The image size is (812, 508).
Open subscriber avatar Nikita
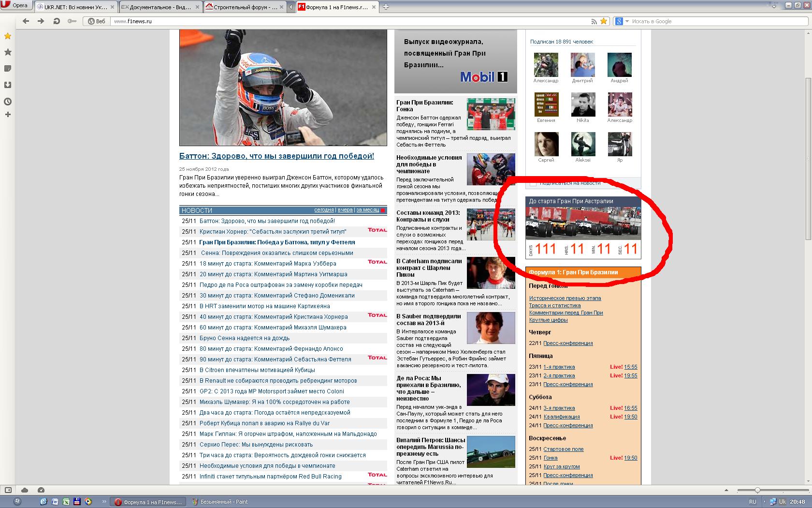582,105
